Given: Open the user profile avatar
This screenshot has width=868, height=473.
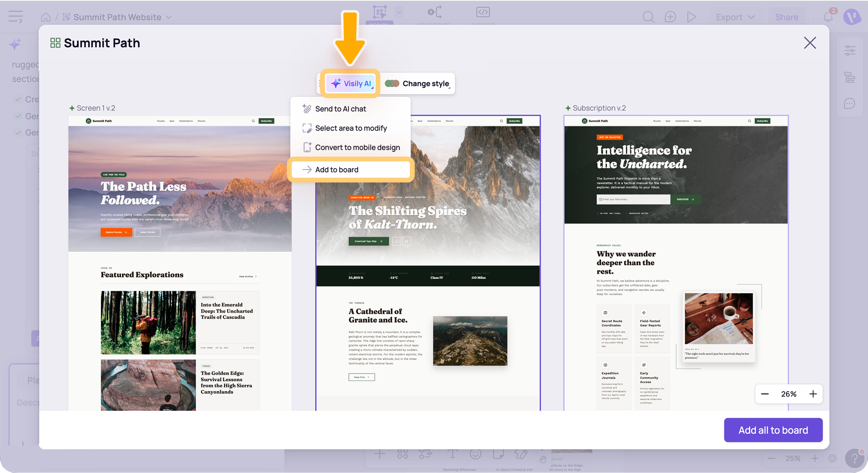Looking at the screenshot, I should (852, 17).
